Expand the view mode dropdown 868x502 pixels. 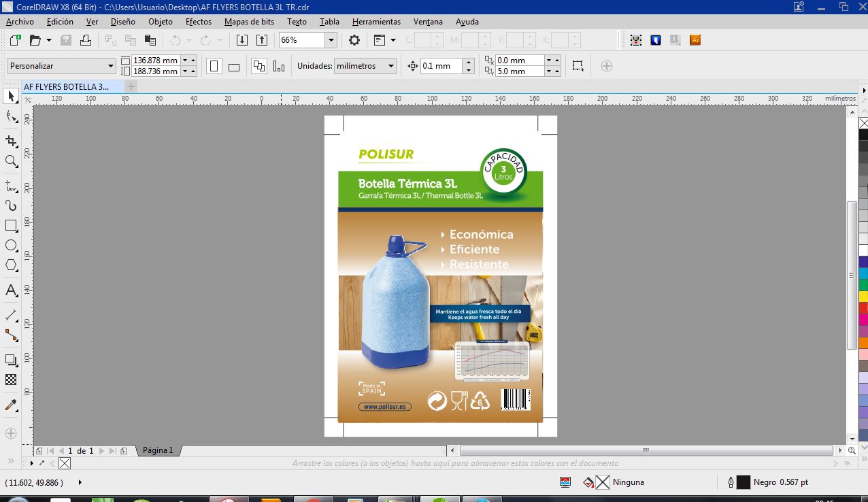(393, 40)
